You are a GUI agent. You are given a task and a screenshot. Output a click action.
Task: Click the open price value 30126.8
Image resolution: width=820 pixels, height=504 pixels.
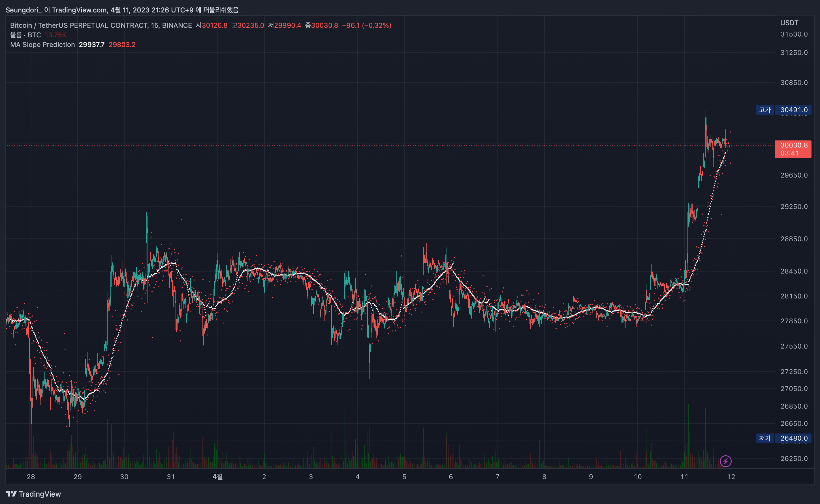[x=215, y=25]
